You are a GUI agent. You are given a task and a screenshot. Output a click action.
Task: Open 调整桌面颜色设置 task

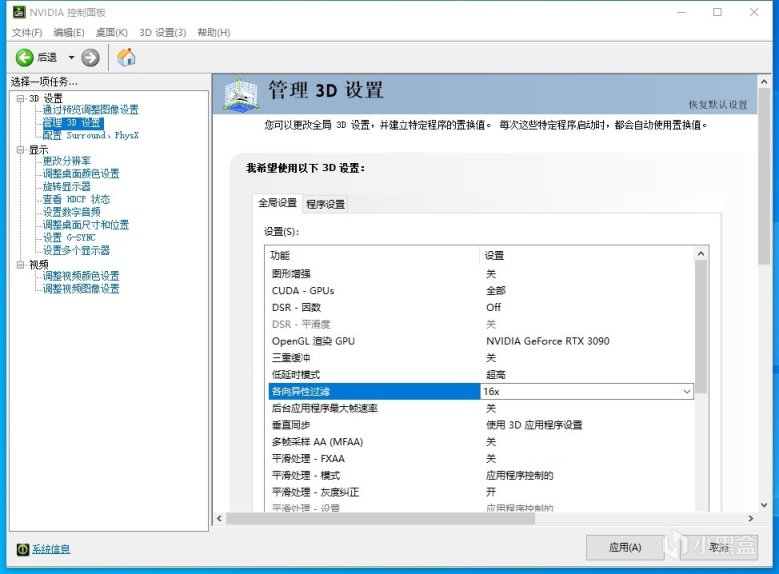[x=81, y=173]
